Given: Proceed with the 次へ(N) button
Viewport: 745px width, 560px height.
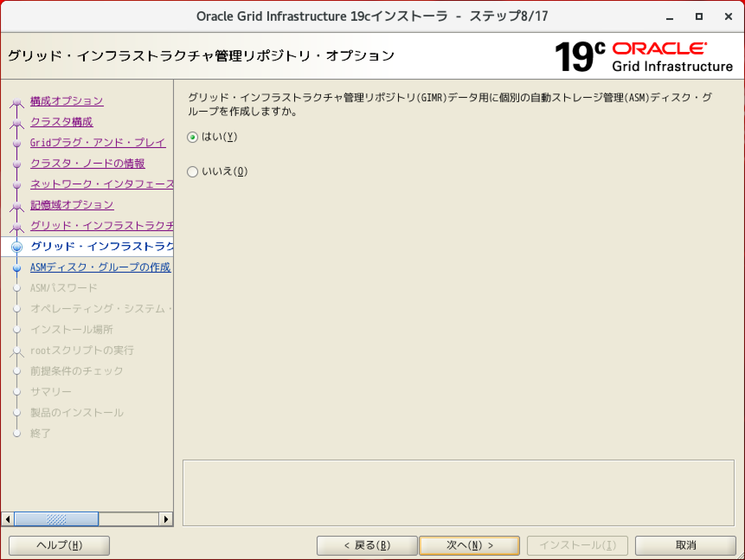Looking at the screenshot, I should click(x=469, y=545).
